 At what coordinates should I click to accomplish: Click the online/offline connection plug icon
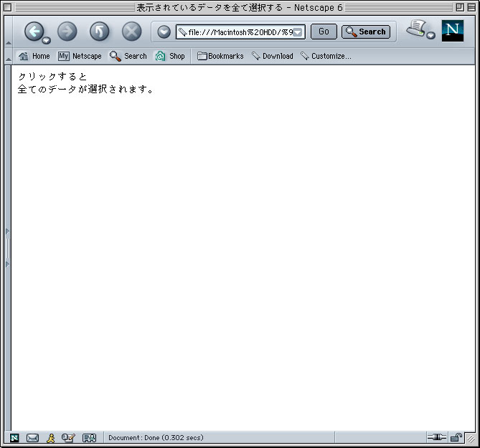(x=436, y=437)
